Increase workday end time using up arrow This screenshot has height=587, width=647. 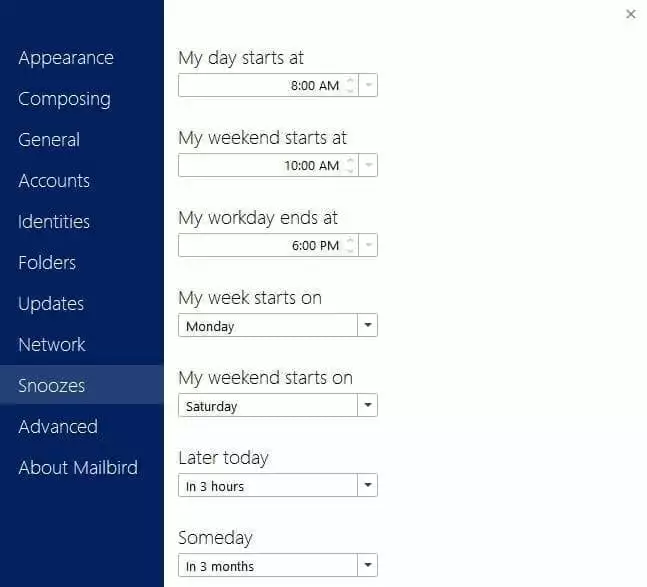click(350, 241)
